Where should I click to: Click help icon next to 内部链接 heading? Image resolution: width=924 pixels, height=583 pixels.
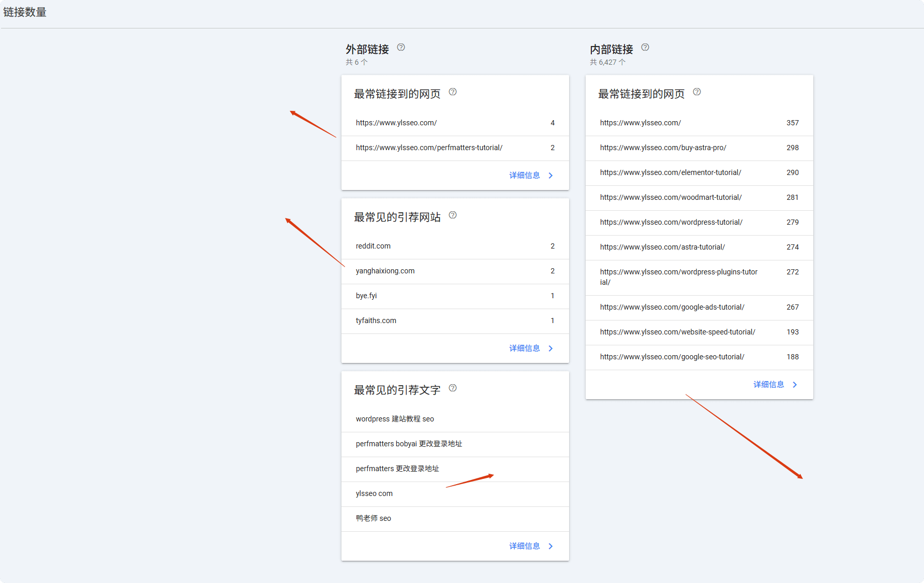[x=645, y=48]
